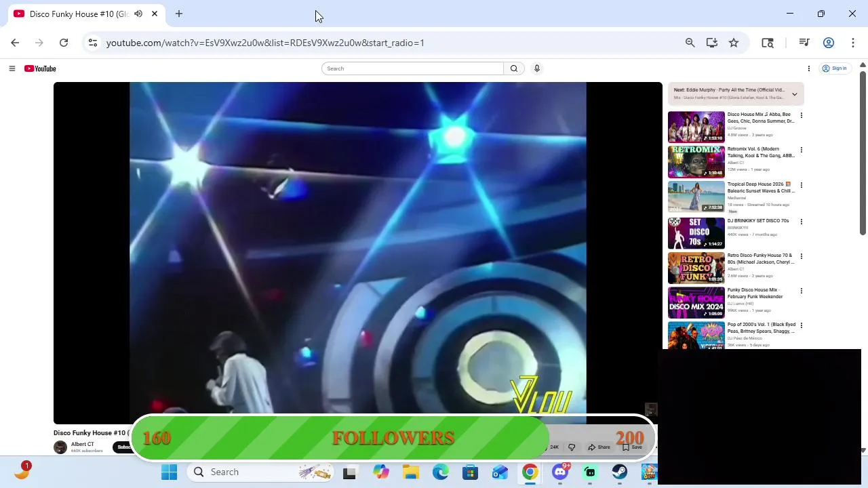Open Chrome zoom indicator icon

point(690,43)
